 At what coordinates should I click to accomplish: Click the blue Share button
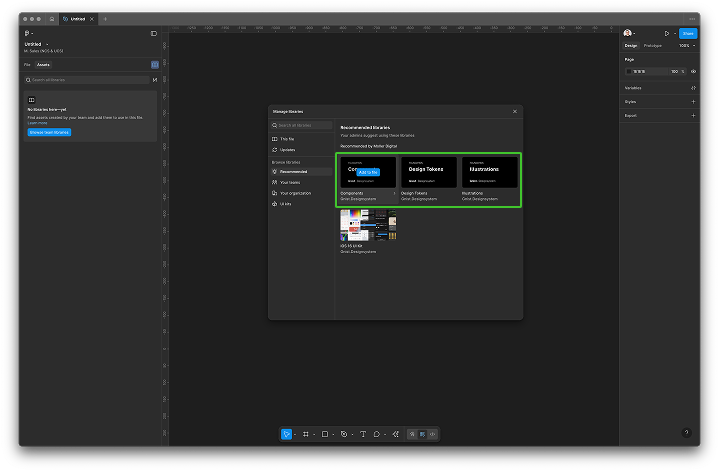click(688, 33)
